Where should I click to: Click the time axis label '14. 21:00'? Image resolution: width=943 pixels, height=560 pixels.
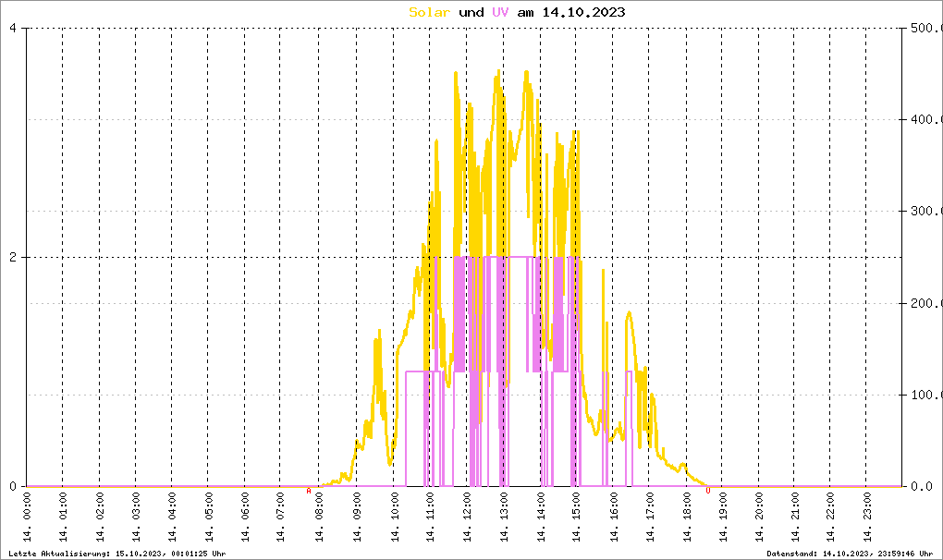click(794, 517)
